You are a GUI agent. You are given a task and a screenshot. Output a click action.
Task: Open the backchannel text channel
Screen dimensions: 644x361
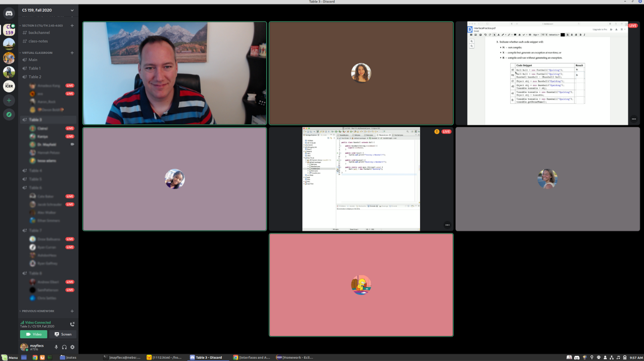(x=48, y=33)
